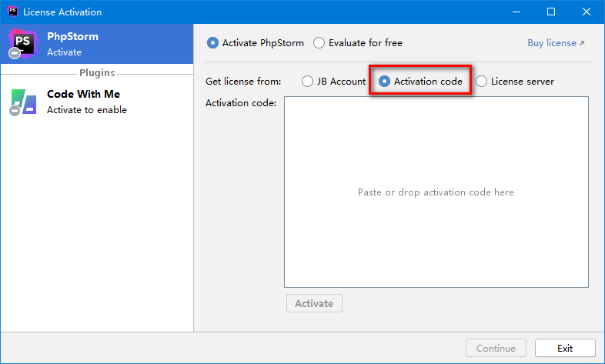Click the Continue button
The height and width of the screenshot is (364, 605).
coord(496,348)
